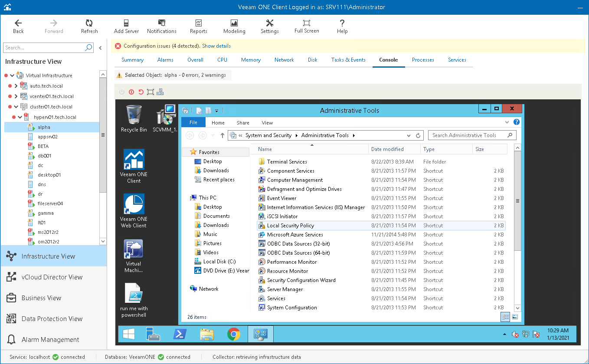
Task: Switch Explorer to details view
Action: [505, 317]
